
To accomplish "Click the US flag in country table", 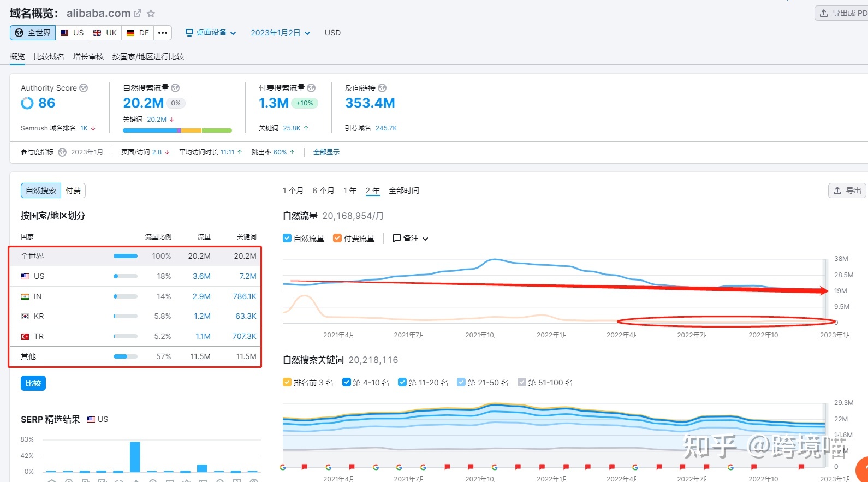I will coord(25,276).
